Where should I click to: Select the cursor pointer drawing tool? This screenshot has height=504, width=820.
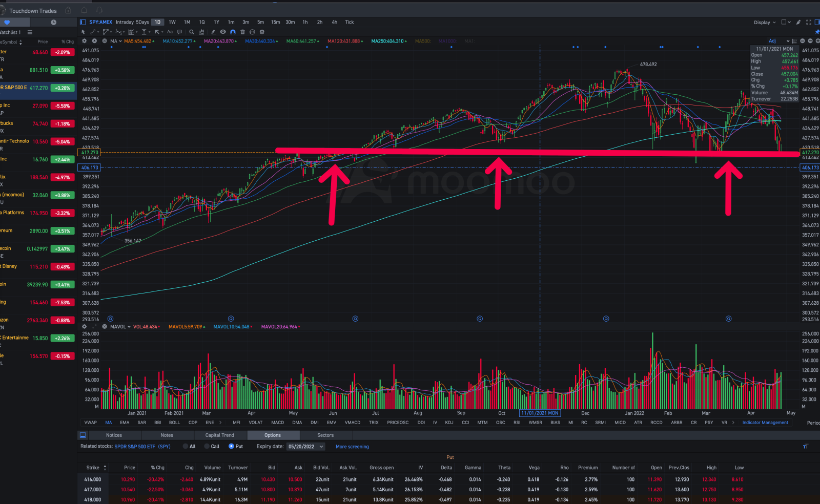83,32
